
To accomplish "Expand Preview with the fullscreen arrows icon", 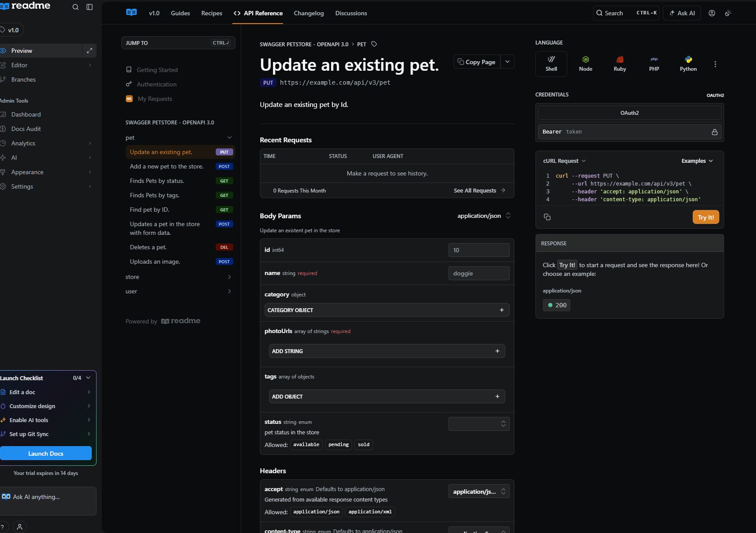I will click(x=89, y=51).
